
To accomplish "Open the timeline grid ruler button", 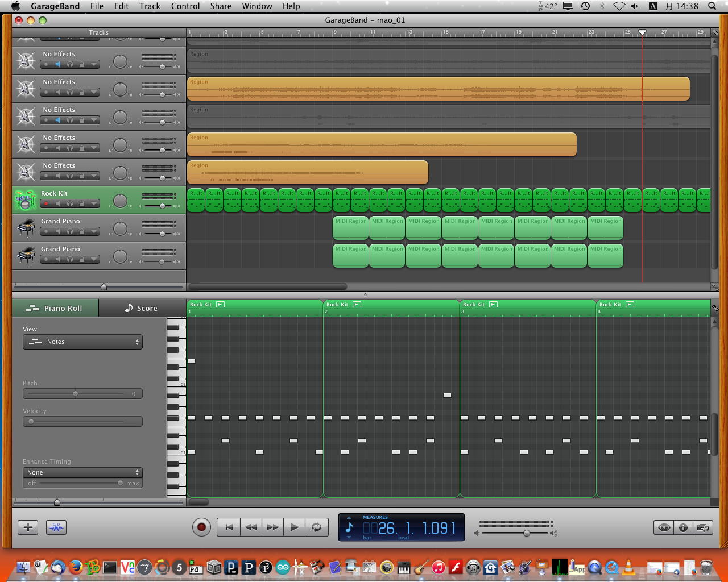I will (715, 32).
